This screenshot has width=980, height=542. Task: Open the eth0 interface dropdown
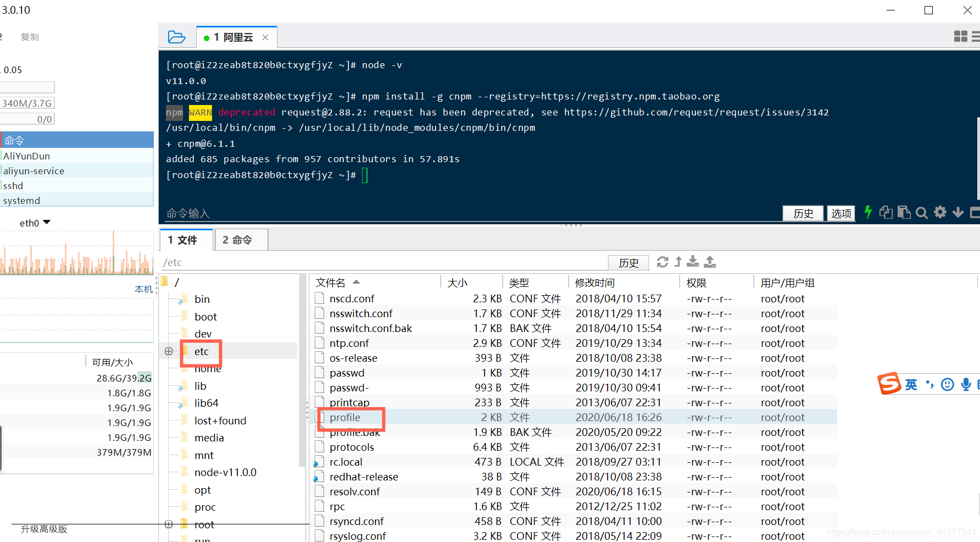35,222
